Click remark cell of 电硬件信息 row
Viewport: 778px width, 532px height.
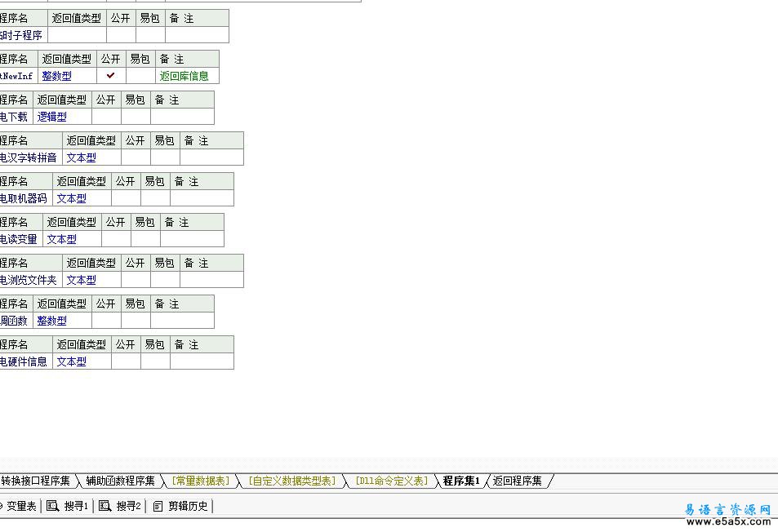pos(202,361)
